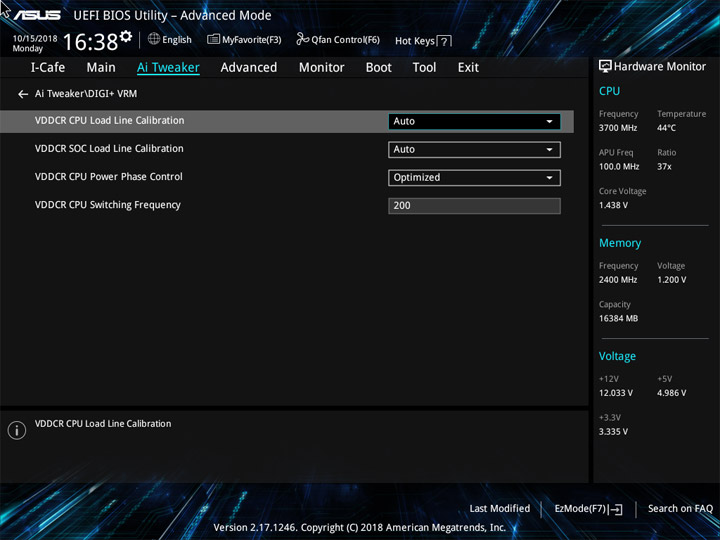Open MyFavorite(F3) list
The width and height of the screenshot is (720, 540).
tap(244, 40)
